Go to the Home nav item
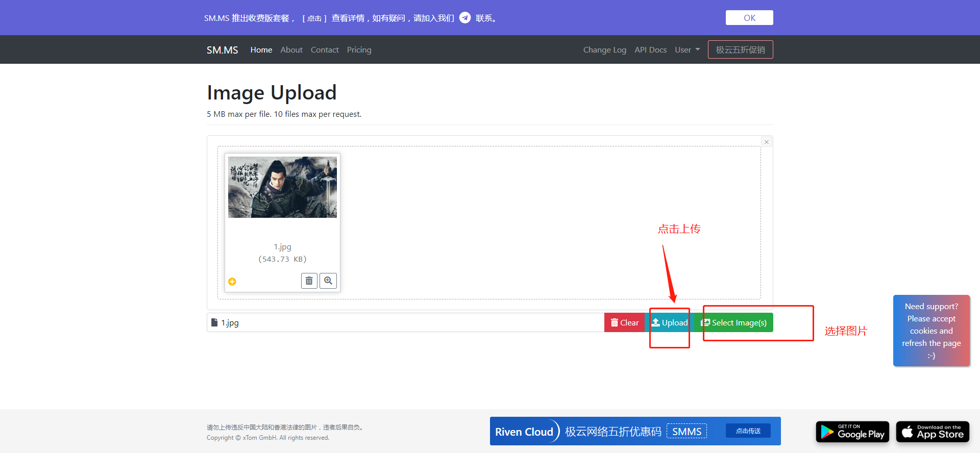The width and height of the screenshot is (980, 453). 261,50
